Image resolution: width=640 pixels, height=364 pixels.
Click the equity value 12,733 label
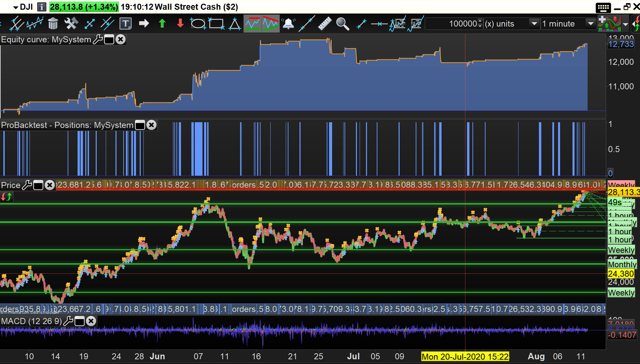[x=621, y=44]
